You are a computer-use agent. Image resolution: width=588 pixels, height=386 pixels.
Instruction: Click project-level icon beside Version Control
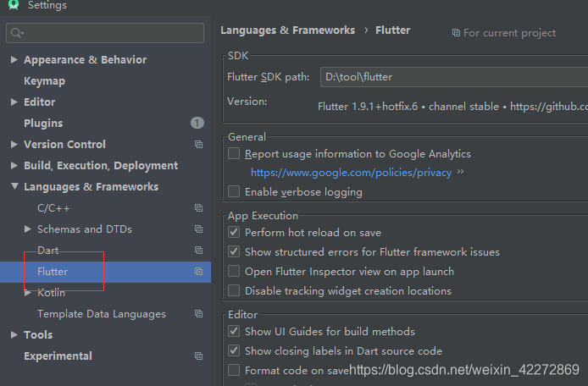coord(199,144)
